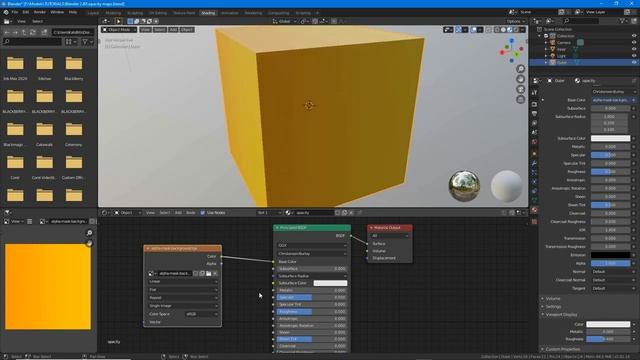Screen dimensions: 640x360
Task: Refresh the file browser list
Action: click(x=33, y=32)
